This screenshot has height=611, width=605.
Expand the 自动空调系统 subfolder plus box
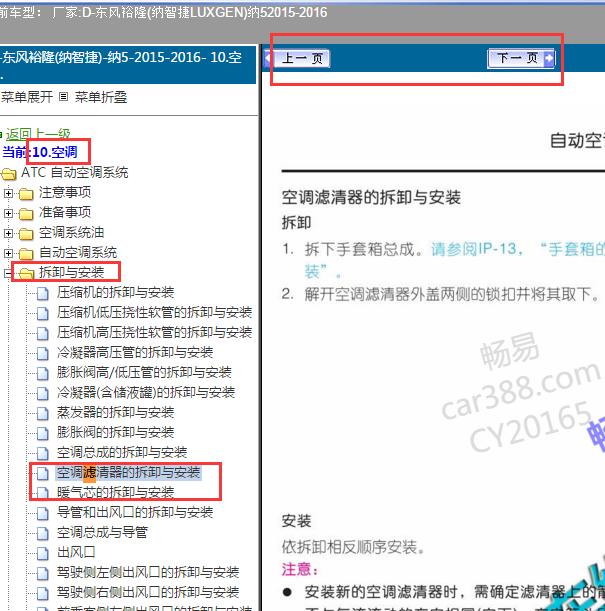pos(8,253)
